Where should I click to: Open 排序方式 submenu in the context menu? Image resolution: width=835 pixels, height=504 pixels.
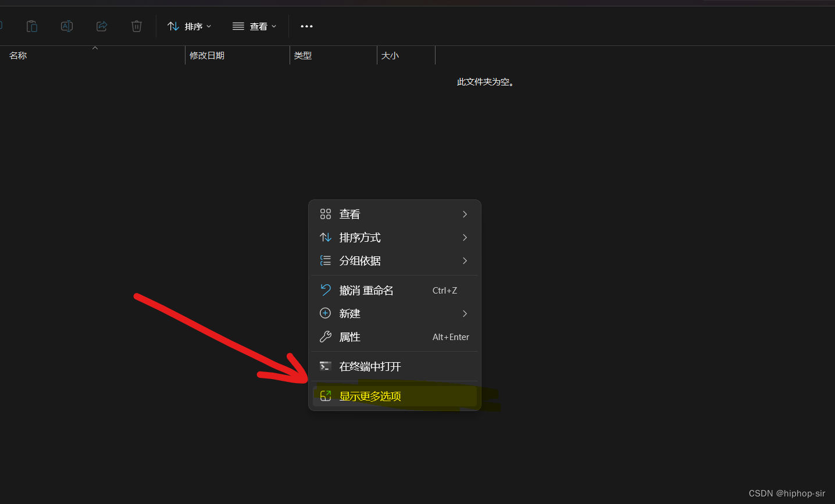395,237
